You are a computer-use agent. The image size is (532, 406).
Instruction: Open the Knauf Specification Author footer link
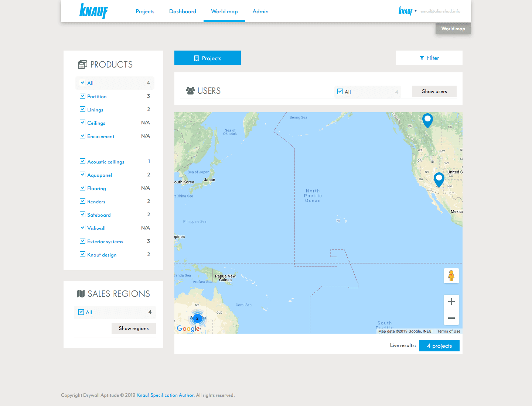pos(165,395)
